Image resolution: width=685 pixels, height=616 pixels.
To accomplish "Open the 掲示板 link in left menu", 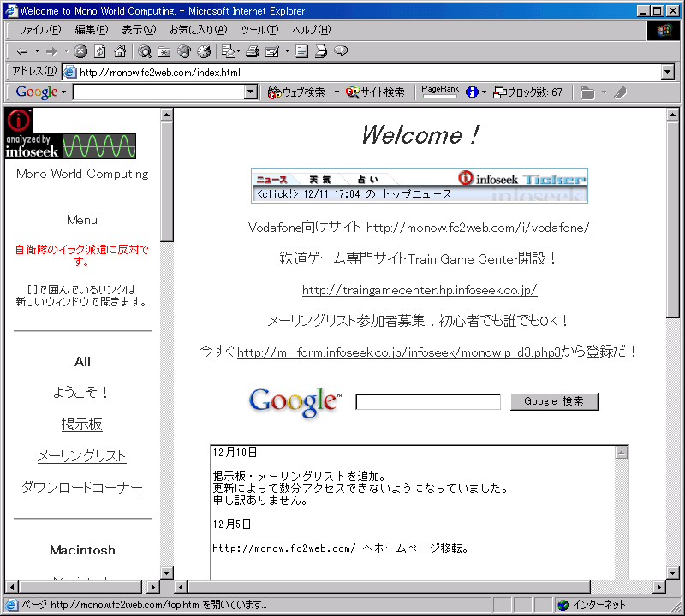I will point(82,424).
